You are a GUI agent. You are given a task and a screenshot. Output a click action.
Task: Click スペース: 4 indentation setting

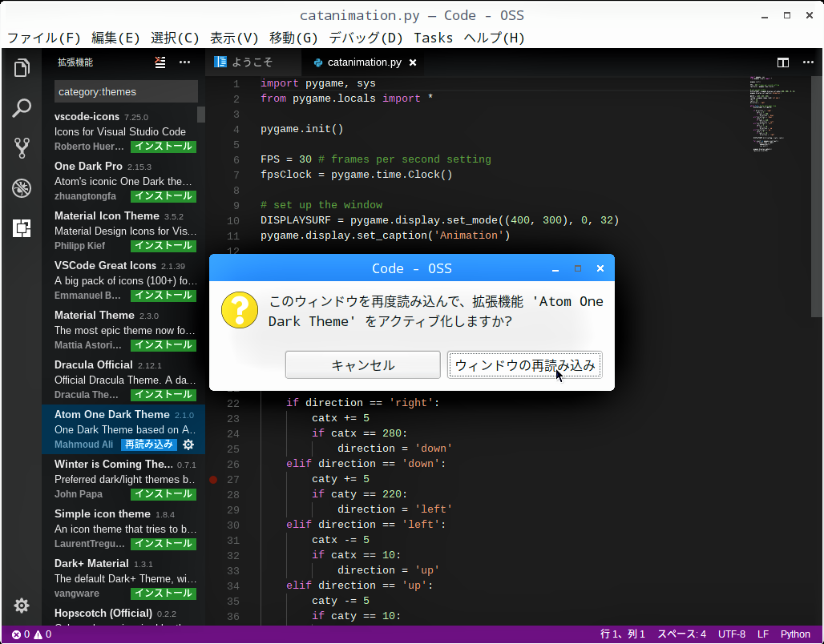[x=681, y=634]
